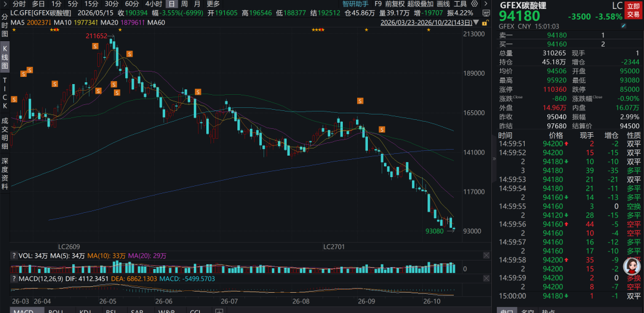This screenshot has height=313, width=644.
Task: Click the S signal marker near September high
Action: click(360, 101)
